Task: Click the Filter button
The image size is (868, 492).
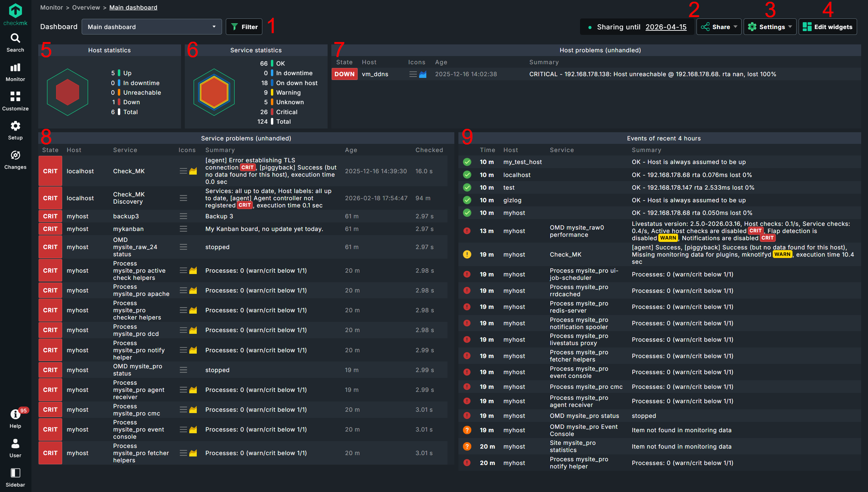Action: [x=244, y=27]
